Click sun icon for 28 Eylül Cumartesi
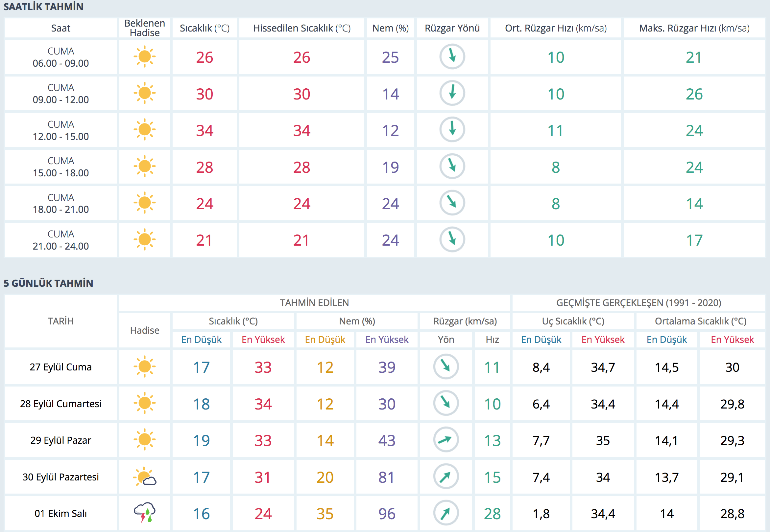770x532 pixels. pyautogui.click(x=144, y=403)
